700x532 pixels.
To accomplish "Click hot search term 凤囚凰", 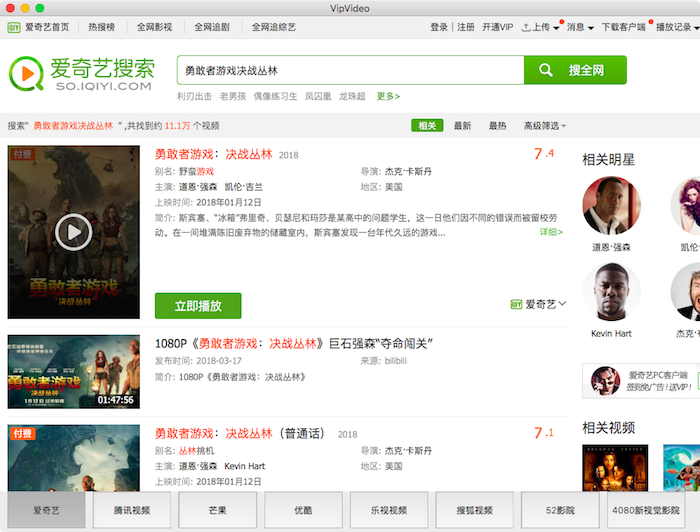I will pyautogui.click(x=318, y=96).
